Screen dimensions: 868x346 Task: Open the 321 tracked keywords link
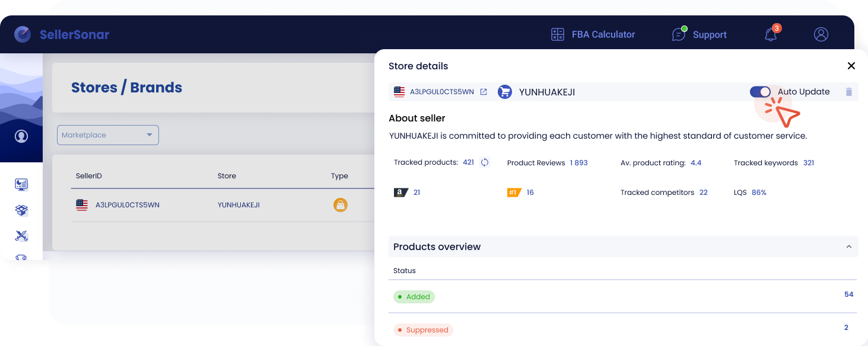coord(809,163)
